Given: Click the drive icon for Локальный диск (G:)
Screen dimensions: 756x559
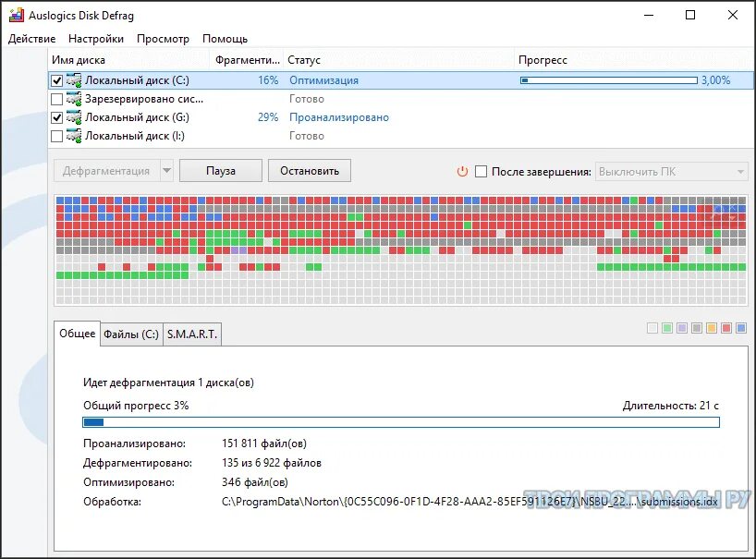Looking at the screenshot, I should (x=74, y=117).
